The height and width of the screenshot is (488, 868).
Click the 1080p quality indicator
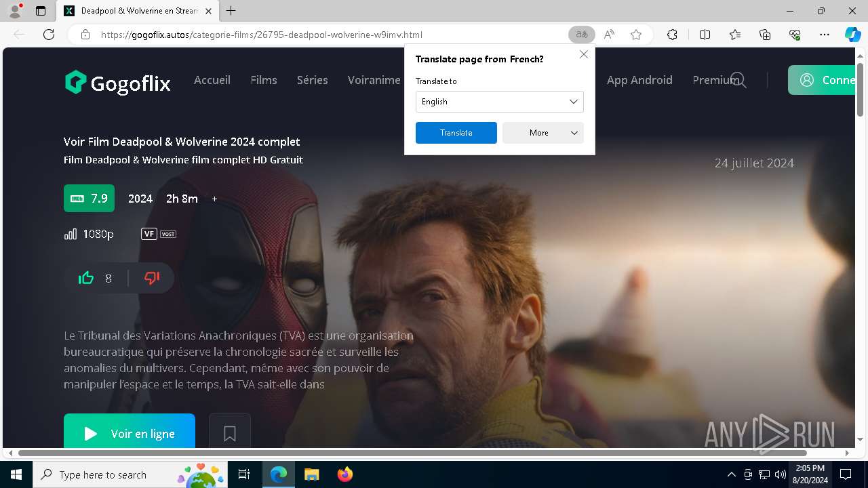click(89, 234)
